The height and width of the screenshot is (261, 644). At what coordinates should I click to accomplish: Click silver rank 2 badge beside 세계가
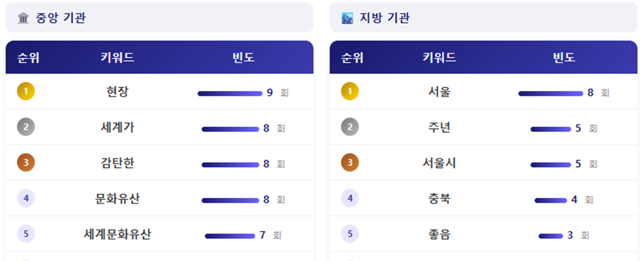click(26, 127)
